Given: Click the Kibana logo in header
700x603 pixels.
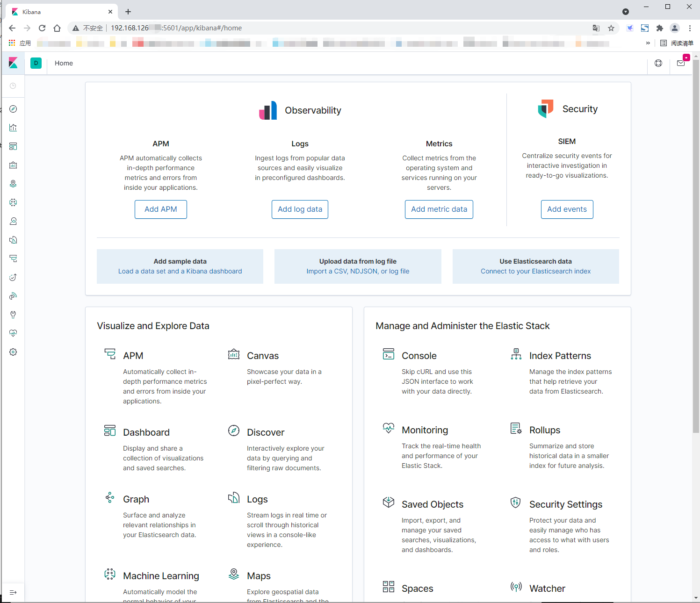Looking at the screenshot, I should pos(13,63).
